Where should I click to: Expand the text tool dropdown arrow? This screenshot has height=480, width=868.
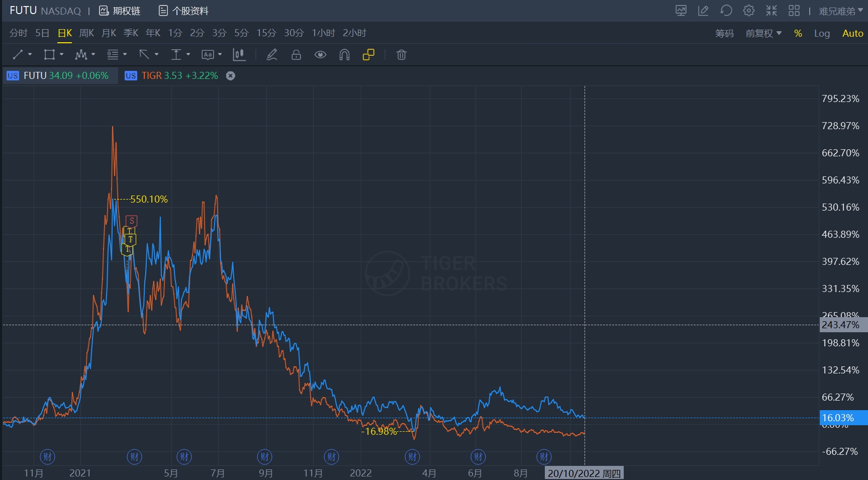[x=220, y=54]
